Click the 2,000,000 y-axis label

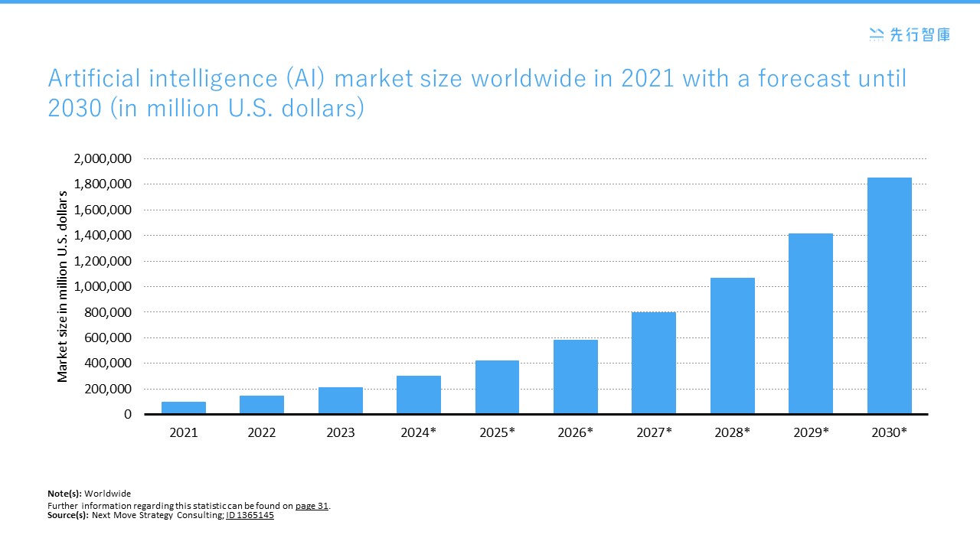pos(103,159)
